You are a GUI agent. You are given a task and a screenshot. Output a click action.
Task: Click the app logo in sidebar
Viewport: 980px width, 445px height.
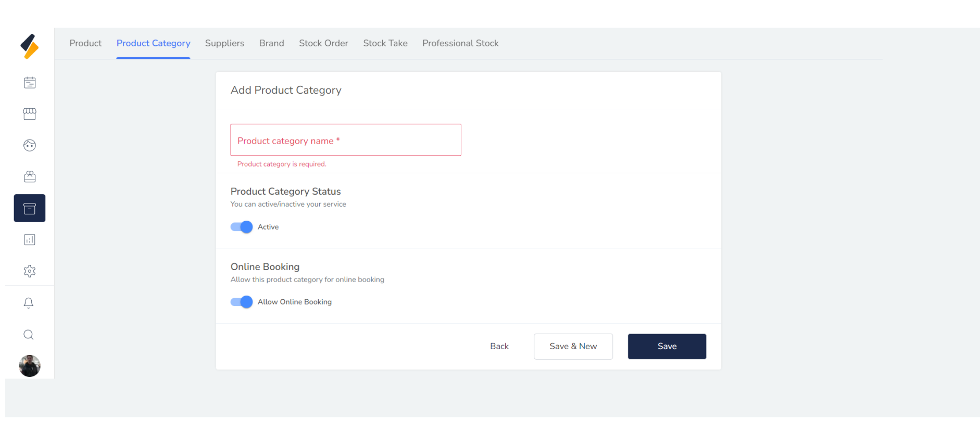tap(30, 47)
